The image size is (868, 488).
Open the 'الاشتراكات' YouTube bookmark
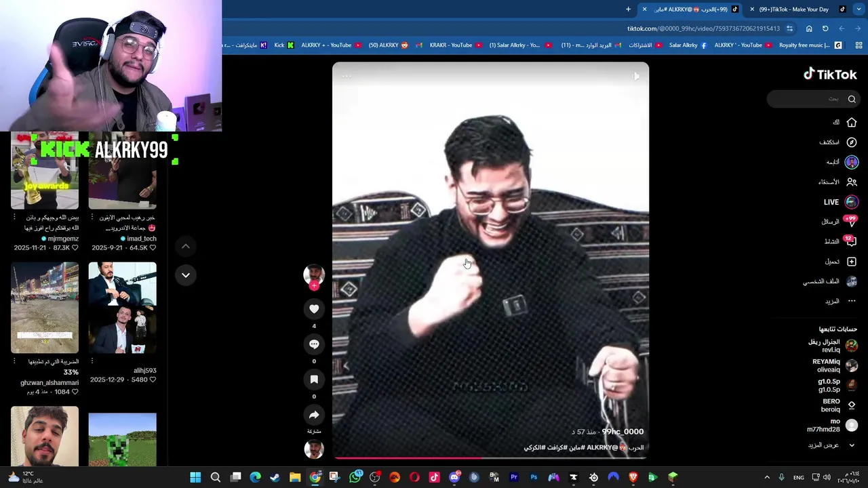pyautogui.click(x=644, y=45)
